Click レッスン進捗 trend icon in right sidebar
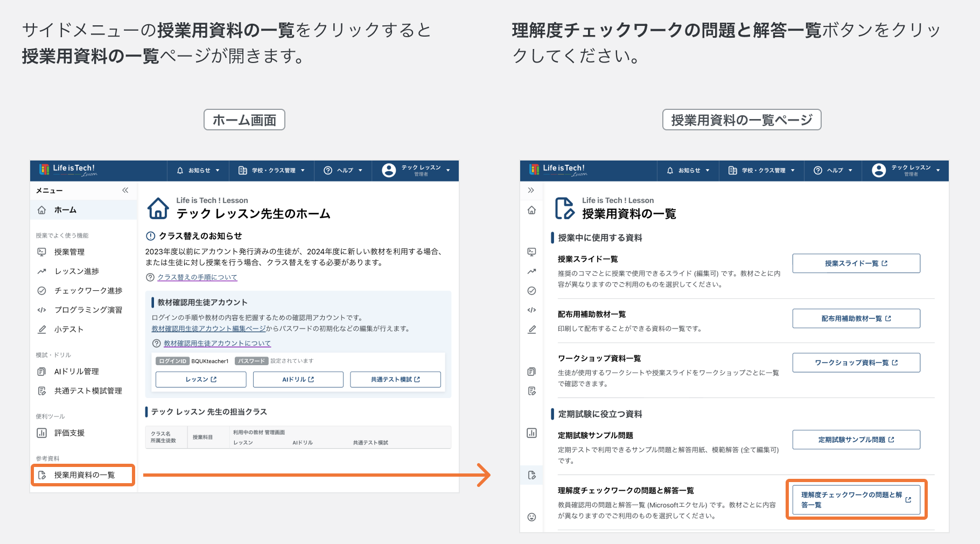The width and height of the screenshot is (980, 544). [x=531, y=271]
